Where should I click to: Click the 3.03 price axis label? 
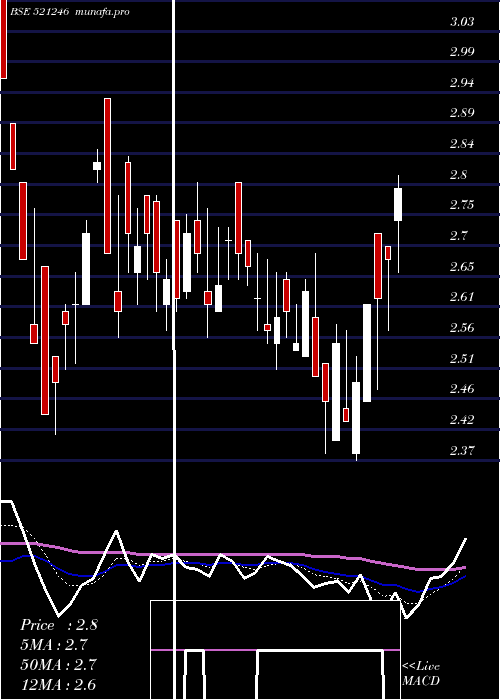point(462,21)
